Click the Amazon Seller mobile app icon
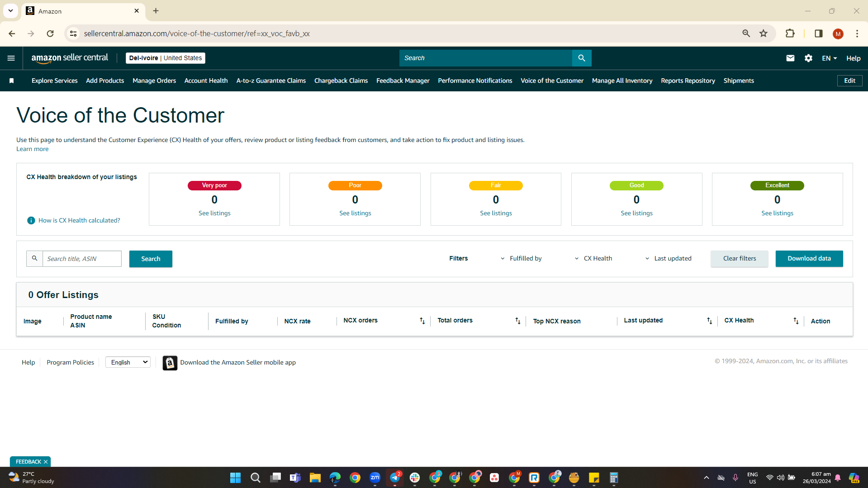 click(170, 363)
